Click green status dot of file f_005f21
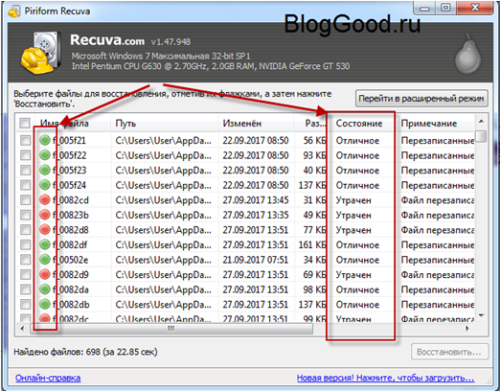Image resolution: width=500 pixels, height=392 pixels. pyautogui.click(x=45, y=140)
